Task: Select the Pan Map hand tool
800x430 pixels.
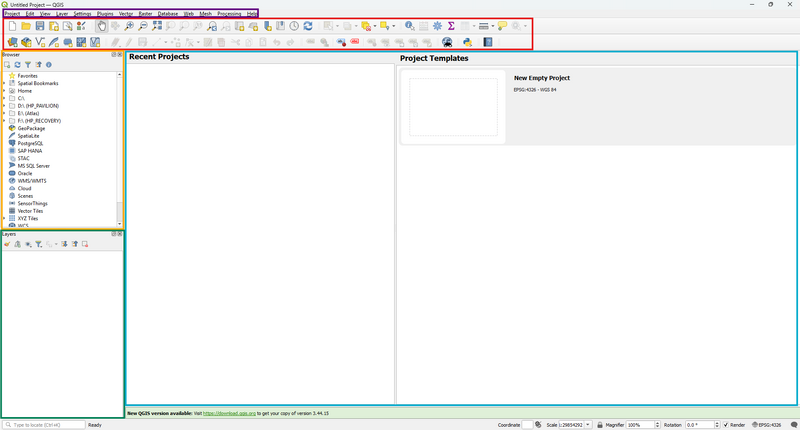Action: pos(102,26)
